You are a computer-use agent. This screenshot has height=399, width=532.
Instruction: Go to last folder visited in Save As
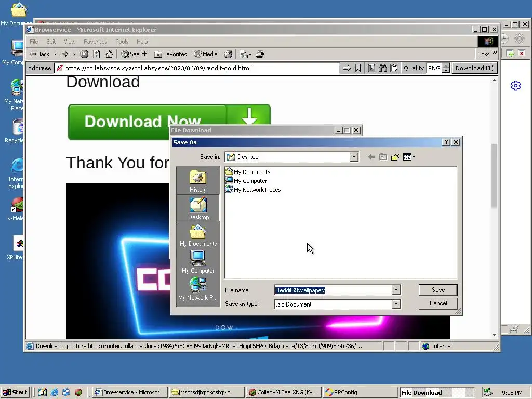point(371,157)
